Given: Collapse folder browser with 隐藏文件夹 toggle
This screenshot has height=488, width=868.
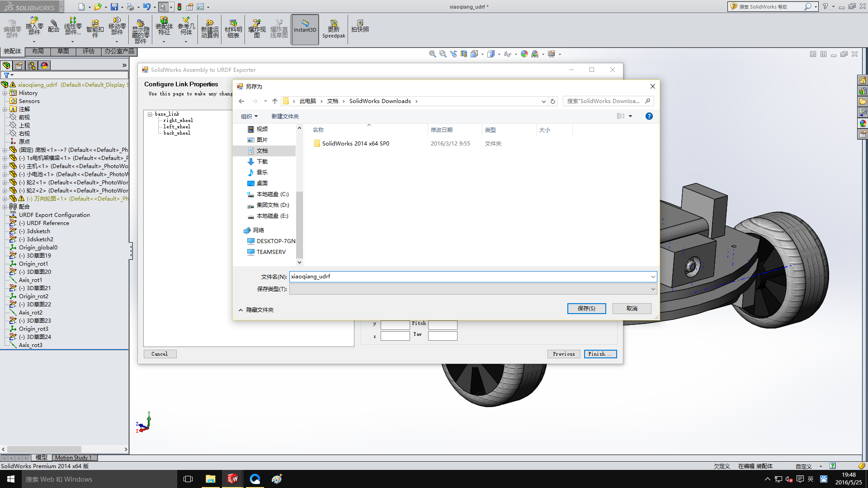Looking at the screenshot, I should (x=256, y=310).
